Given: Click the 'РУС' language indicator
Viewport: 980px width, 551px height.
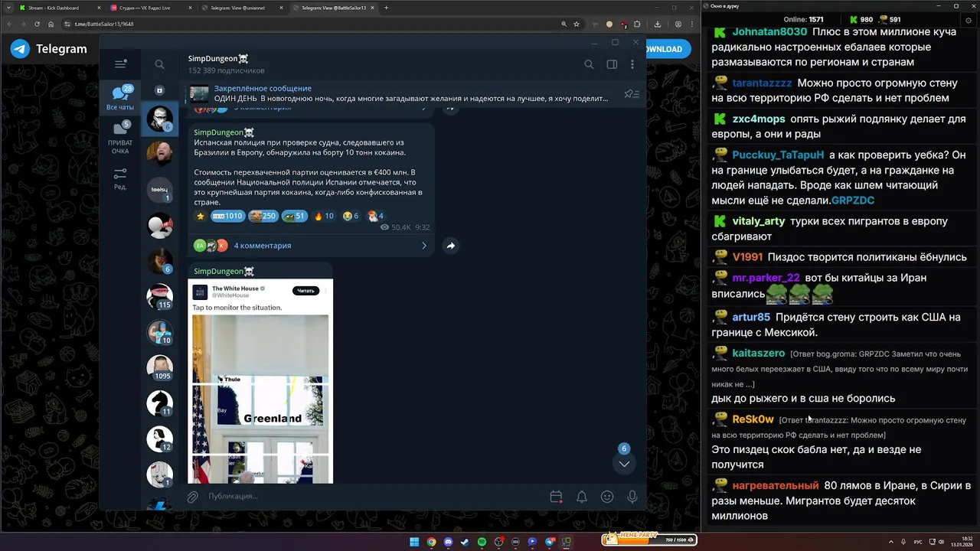Looking at the screenshot, I should click(918, 542).
